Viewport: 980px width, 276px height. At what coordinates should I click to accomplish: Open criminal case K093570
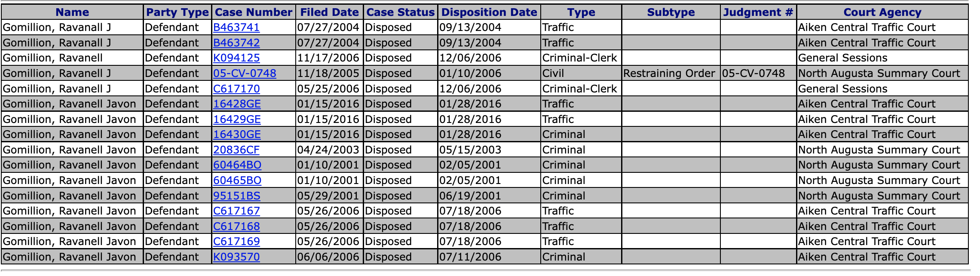[x=236, y=257]
